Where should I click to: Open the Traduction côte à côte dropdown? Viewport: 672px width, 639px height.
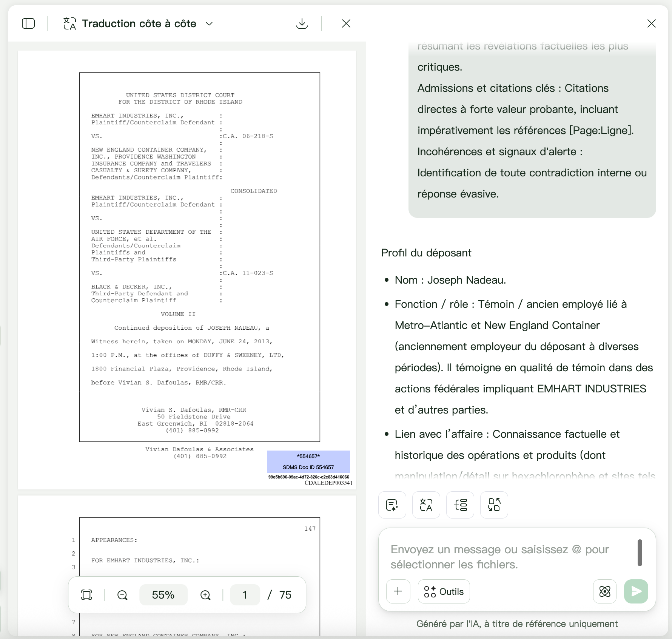209,24
